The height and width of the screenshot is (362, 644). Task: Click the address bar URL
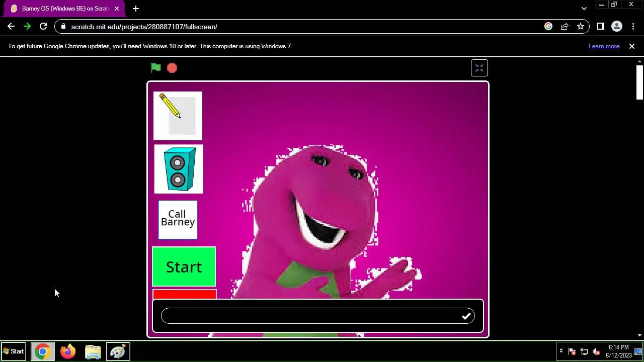tap(144, 27)
